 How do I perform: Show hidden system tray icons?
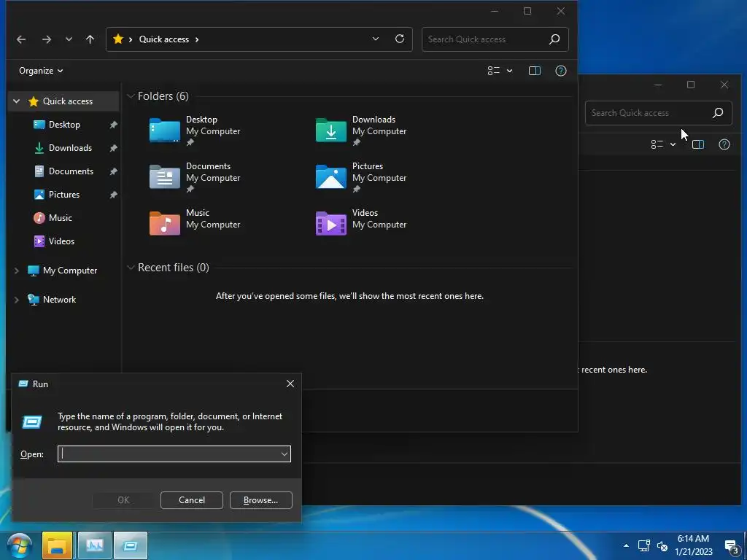point(626,545)
